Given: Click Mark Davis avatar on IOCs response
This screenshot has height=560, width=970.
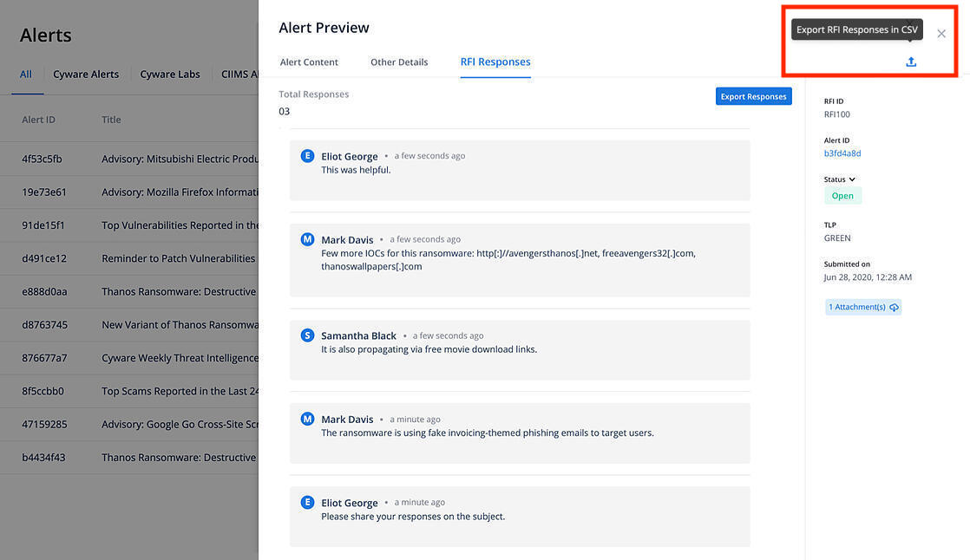Looking at the screenshot, I should (x=307, y=239).
